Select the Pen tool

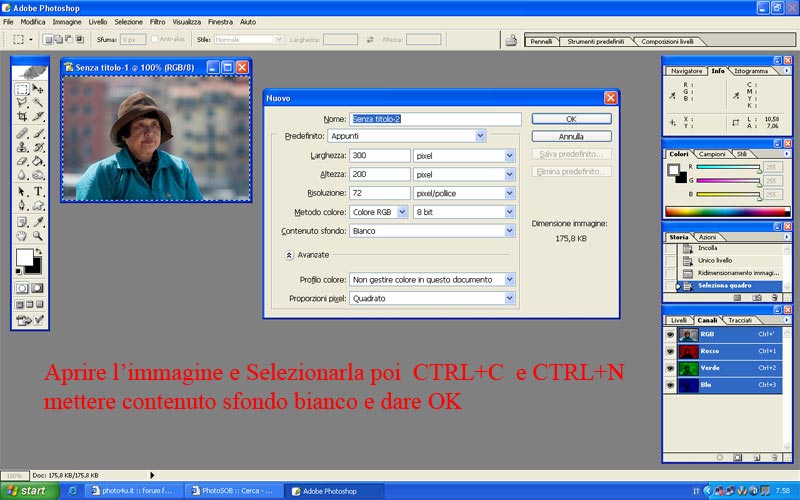click(22, 206)
